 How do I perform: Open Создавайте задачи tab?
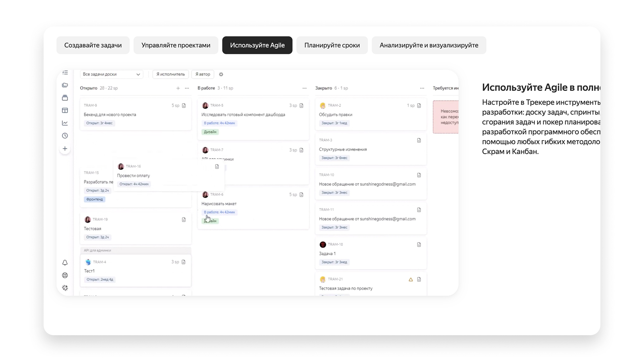[93, 45]
